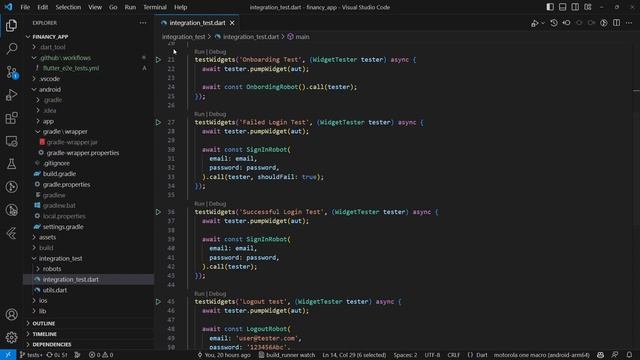
Task: Click 'Run' CodeLens above Successful Login Test
Action: pyautogui.click(x=199, y=204)
